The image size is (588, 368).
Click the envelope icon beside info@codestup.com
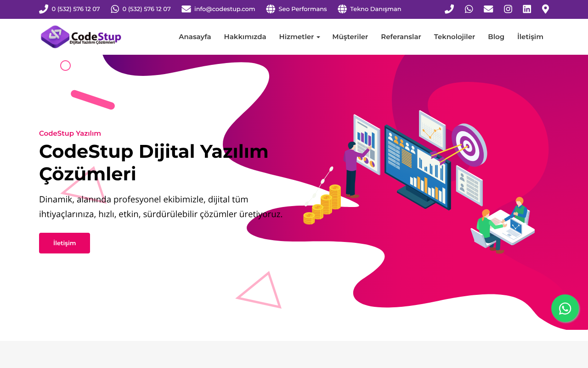pyautogui.click(x=186, y=9)
